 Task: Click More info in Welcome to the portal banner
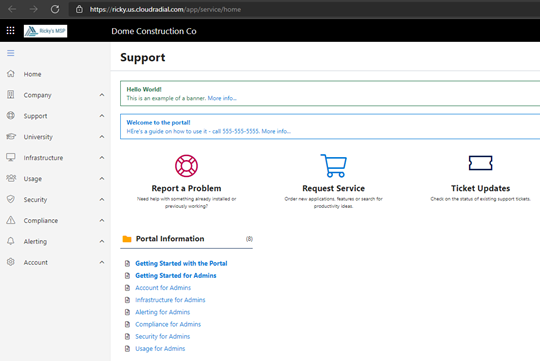[276, 131]
